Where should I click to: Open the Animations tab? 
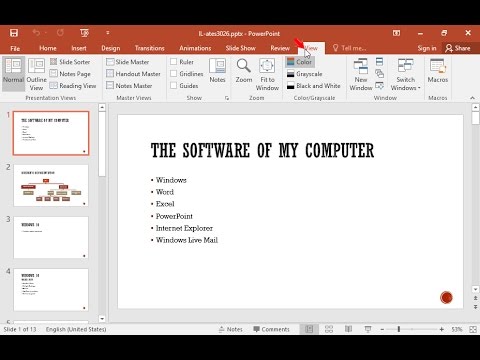point(195,48)
